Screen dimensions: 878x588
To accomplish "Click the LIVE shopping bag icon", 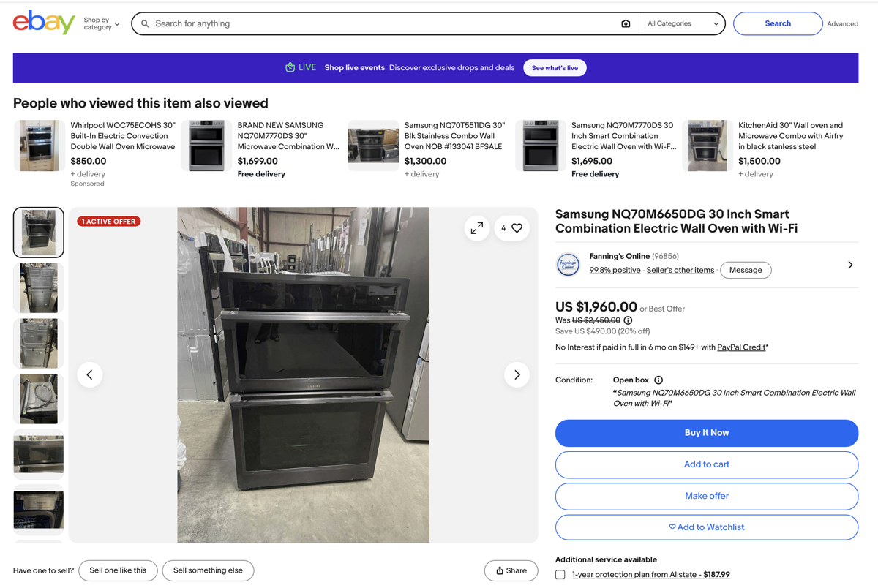I will click(x=290, y=67).
